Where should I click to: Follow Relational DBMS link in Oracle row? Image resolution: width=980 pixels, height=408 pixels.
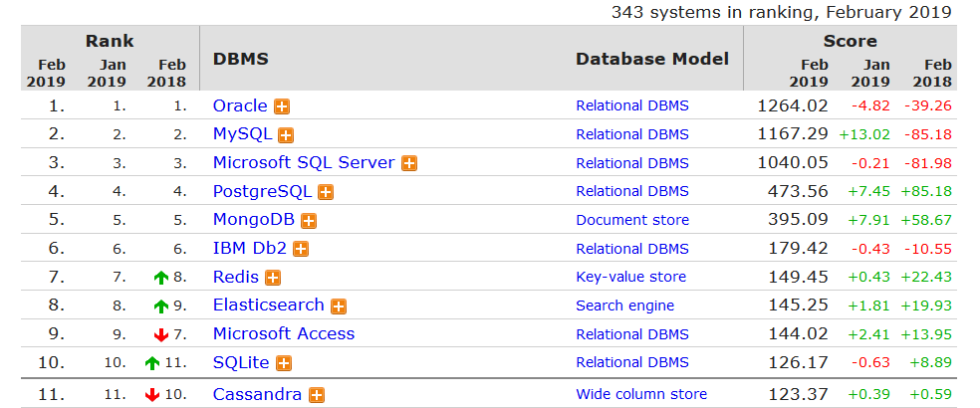tap(632, 106)
